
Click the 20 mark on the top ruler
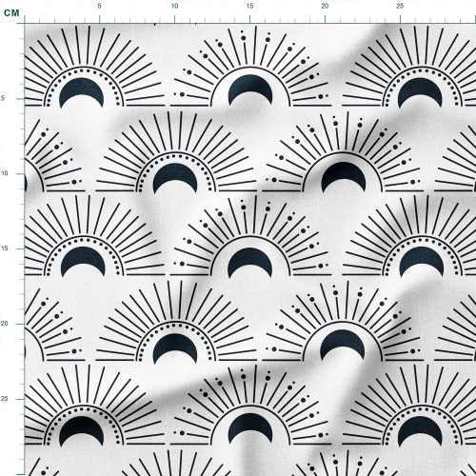[325, 6]
